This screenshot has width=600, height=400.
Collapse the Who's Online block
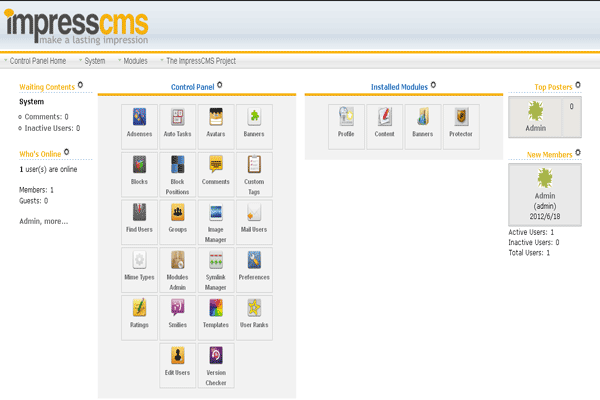[x=67, y=152]
